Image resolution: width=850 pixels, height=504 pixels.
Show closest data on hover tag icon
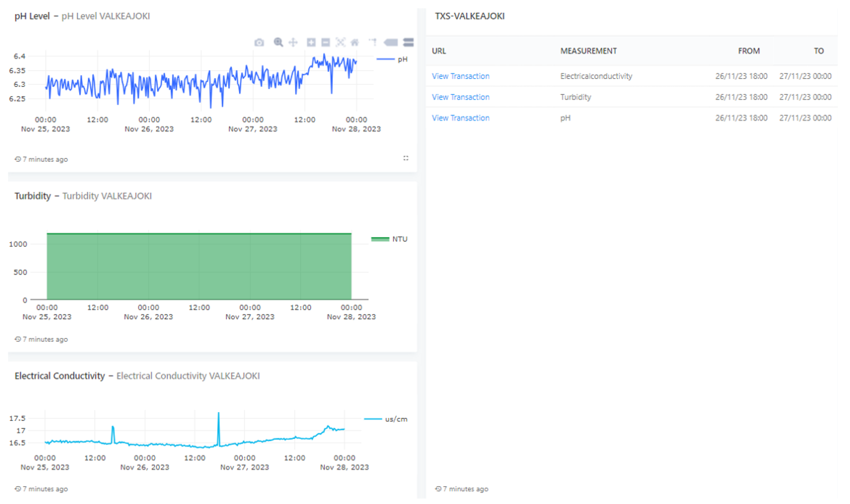391,42
